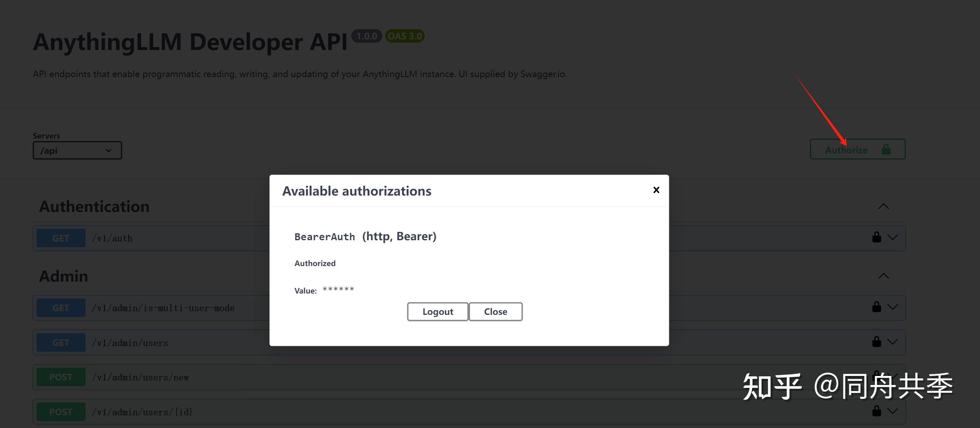This screenshot has width=980, height=428.
Task: Click GET badge of /v1/admin/is-multi-user-mode
Action: tap(61, 308)
